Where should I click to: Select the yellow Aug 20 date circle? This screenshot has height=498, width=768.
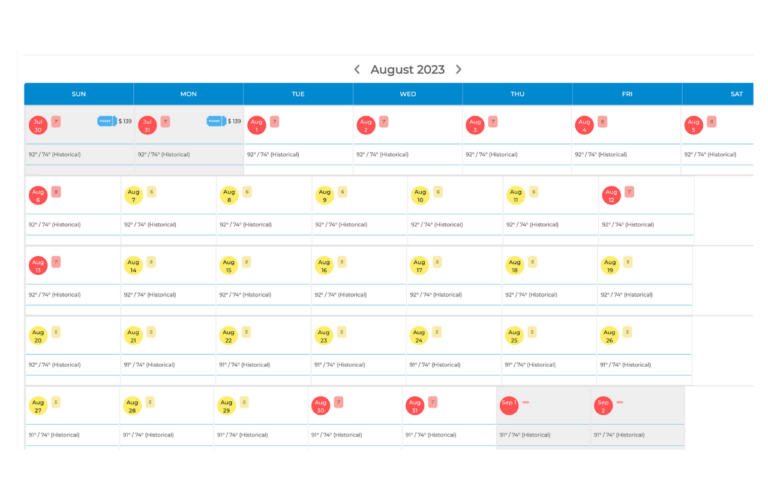pyautogui.click(x=38, y=336)
